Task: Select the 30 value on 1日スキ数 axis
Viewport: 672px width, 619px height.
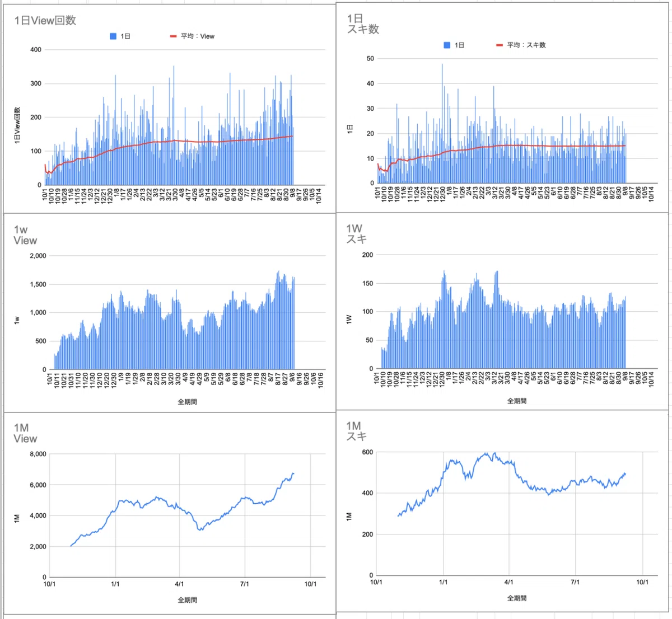Action: click(370, 109)
